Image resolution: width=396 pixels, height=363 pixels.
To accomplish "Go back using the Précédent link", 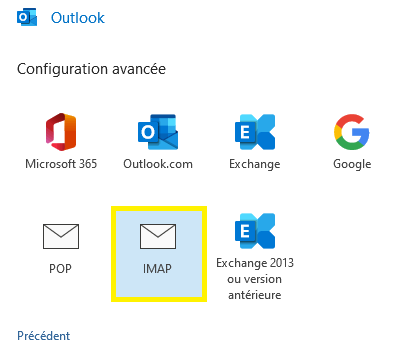I will click(x=44, y=336).
